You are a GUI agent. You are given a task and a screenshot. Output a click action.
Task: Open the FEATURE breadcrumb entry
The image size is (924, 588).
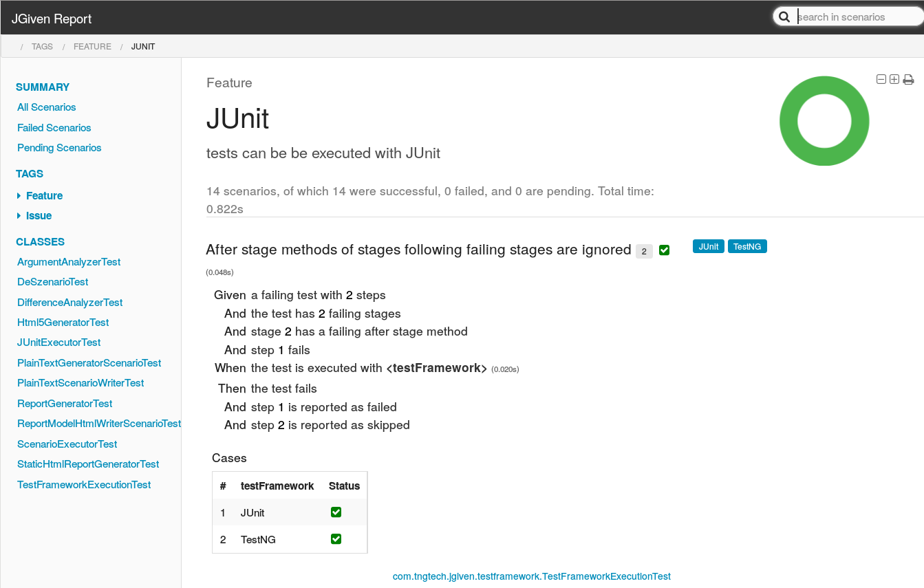point(92,46)
